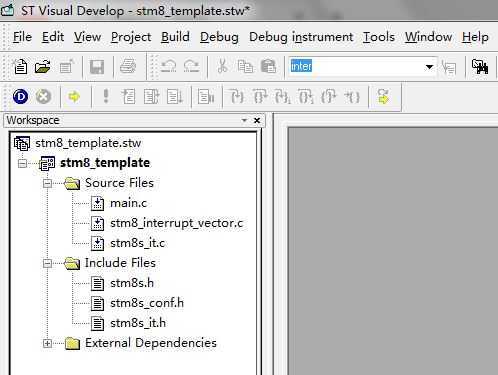Select stm8s_it.h header file
Viewport: 498px width, 375px height.
[138, 323]
